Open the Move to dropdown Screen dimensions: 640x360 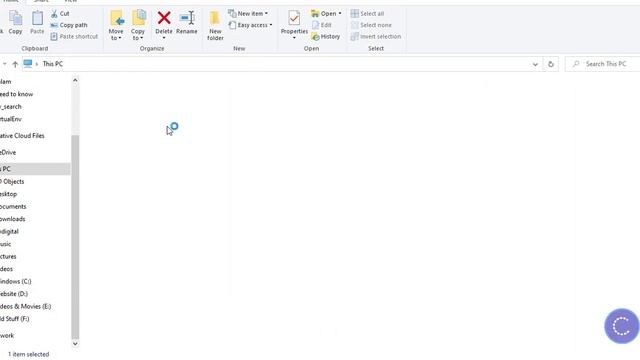[x=116, y=25]
